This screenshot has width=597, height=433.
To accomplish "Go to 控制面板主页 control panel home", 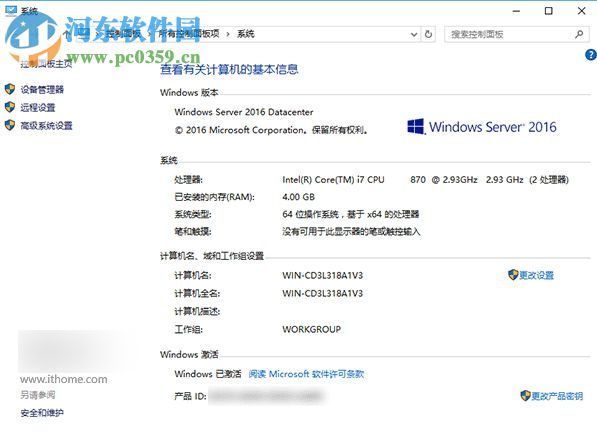I will 46,64.
